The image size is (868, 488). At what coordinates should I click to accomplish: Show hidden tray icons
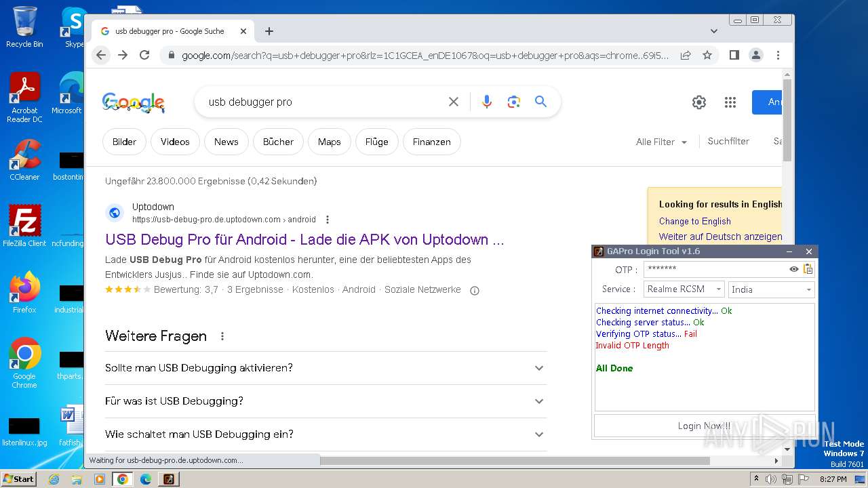(x=757, y=479)
